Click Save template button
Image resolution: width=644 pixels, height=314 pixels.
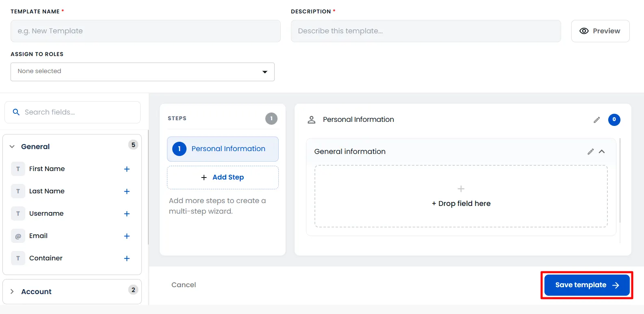tap(587, 285)
